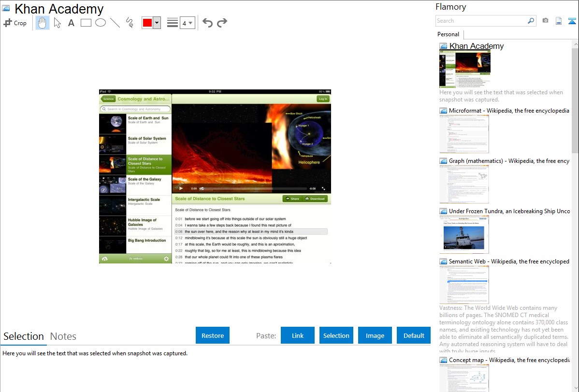Click the Semantic Web snapshot page icon
The image size is (579, 392).
click(443, 261)
